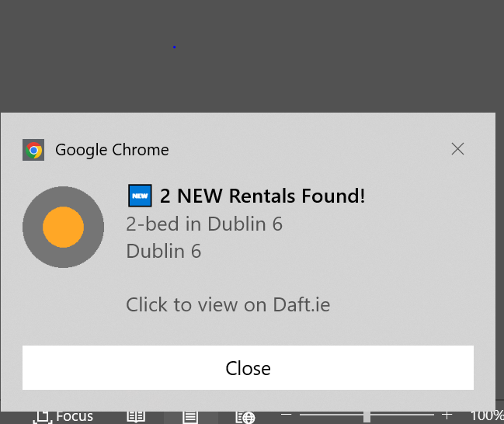Click the 'Google Chrome' notification header text
The width and height of the screenshot is (504, 424).
click(x=112, y=150)
